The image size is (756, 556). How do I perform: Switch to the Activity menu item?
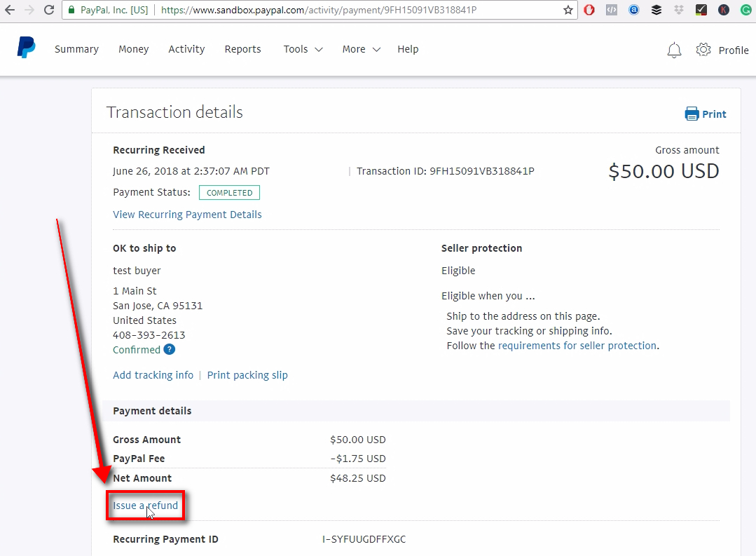pos(186,49)
